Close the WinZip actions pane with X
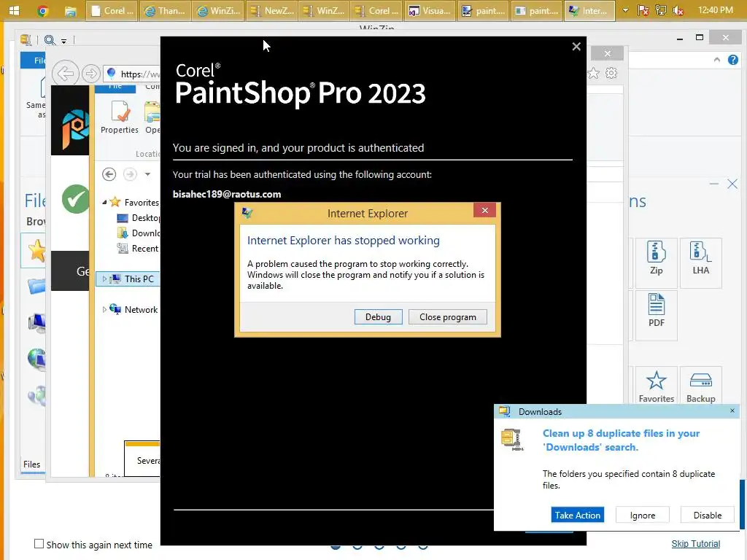The height and width of the screenshot is (560, 747). 732,184
